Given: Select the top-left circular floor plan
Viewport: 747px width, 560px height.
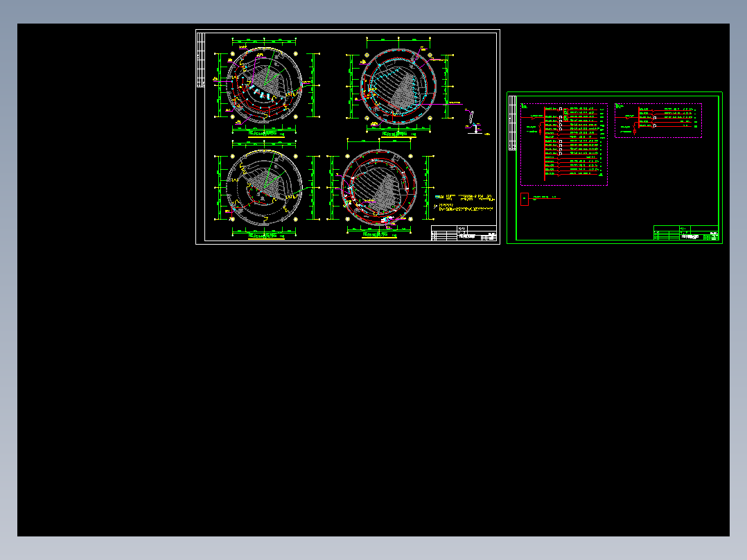Looking at the screenshot, I should [264, 85].
